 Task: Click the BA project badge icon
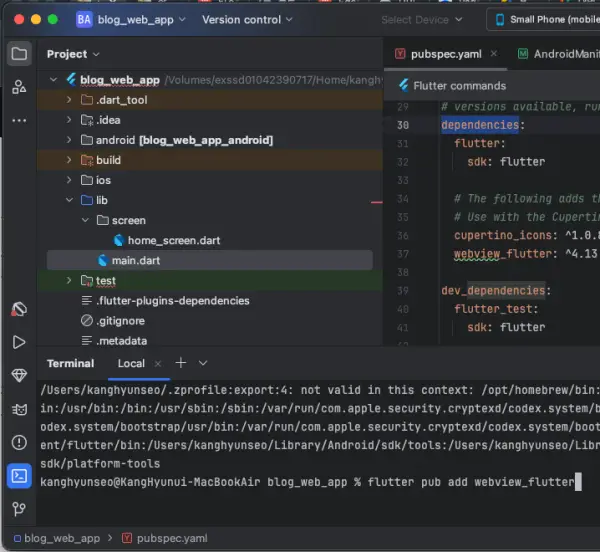pos(84,20)
